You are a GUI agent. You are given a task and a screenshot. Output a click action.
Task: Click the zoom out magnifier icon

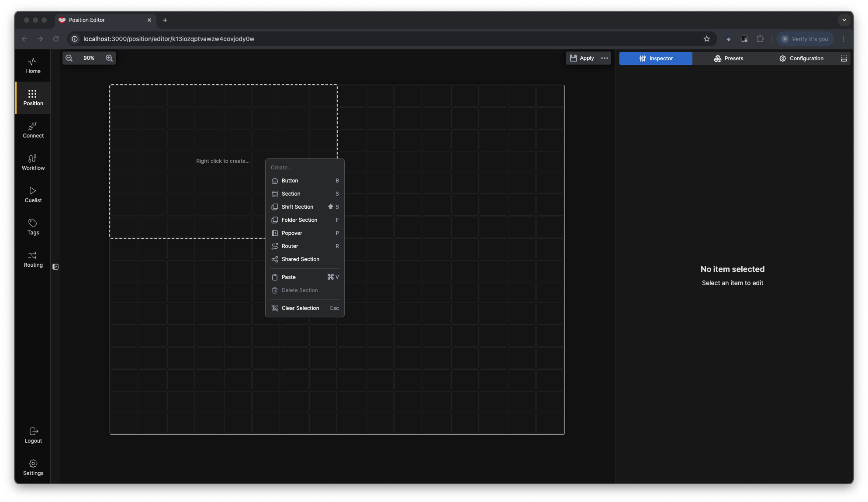69,58
